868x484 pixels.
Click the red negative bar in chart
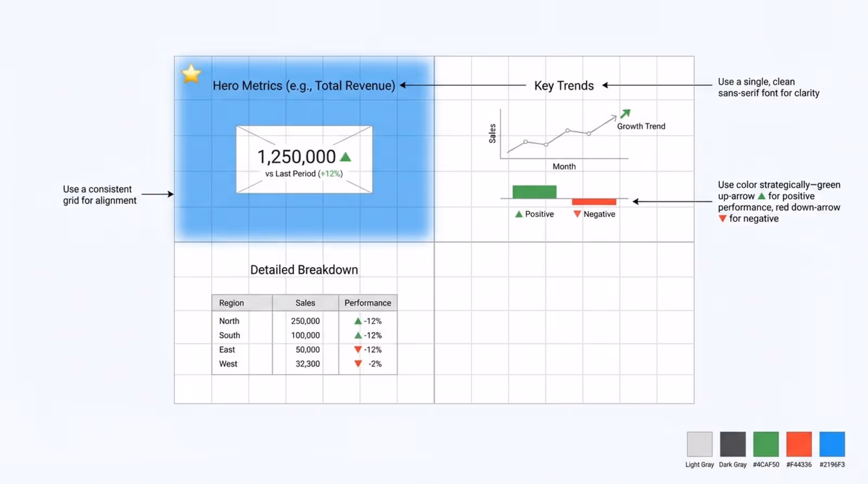click(x=594, y=201)
